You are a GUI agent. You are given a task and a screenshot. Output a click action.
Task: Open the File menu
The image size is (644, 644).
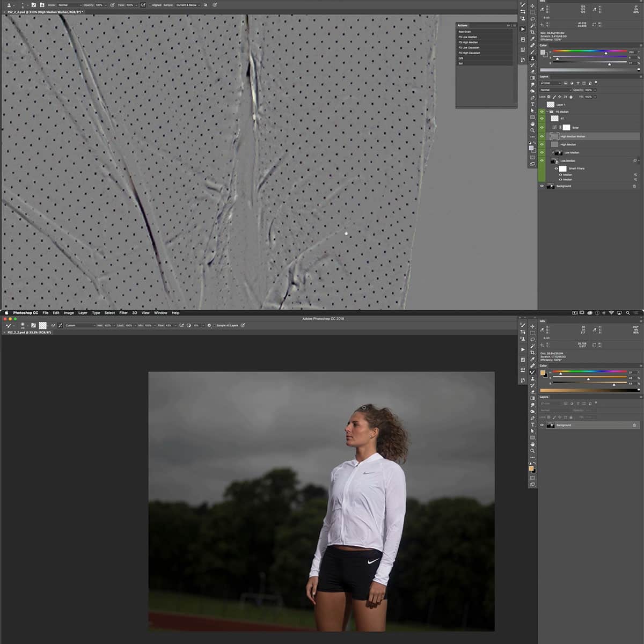[x=46, y=313]
